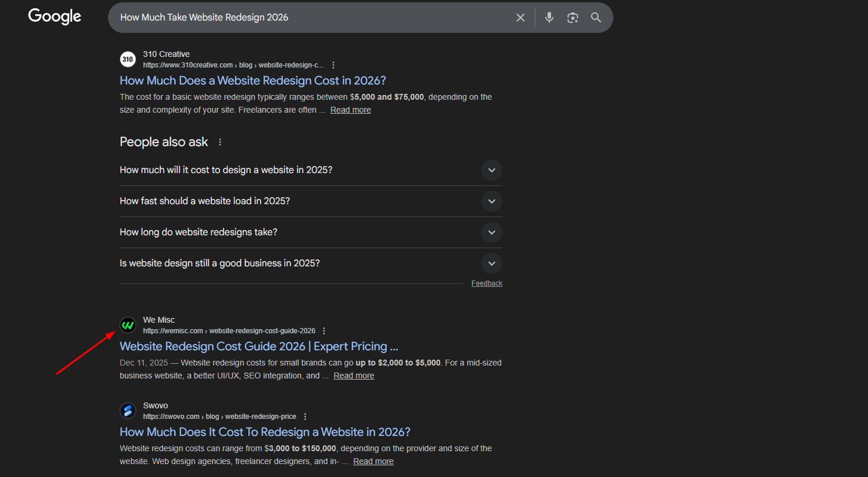Open Google Lens image search
868x477 pixels.
click(x=572, y=18)
